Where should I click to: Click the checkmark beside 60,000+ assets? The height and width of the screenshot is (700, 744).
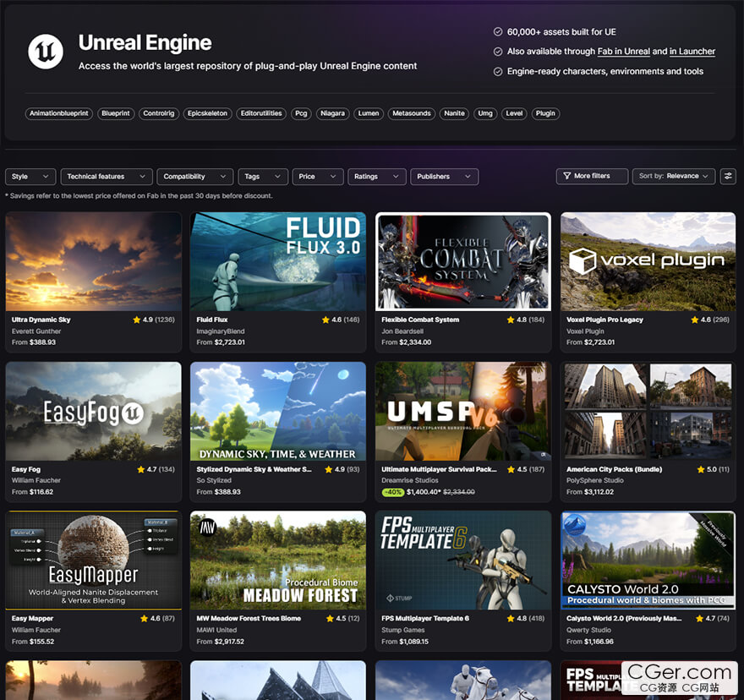click(x=498, y=31)
